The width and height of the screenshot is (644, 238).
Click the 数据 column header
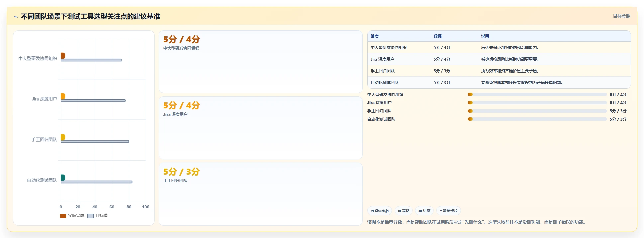(x=438, y=36)
